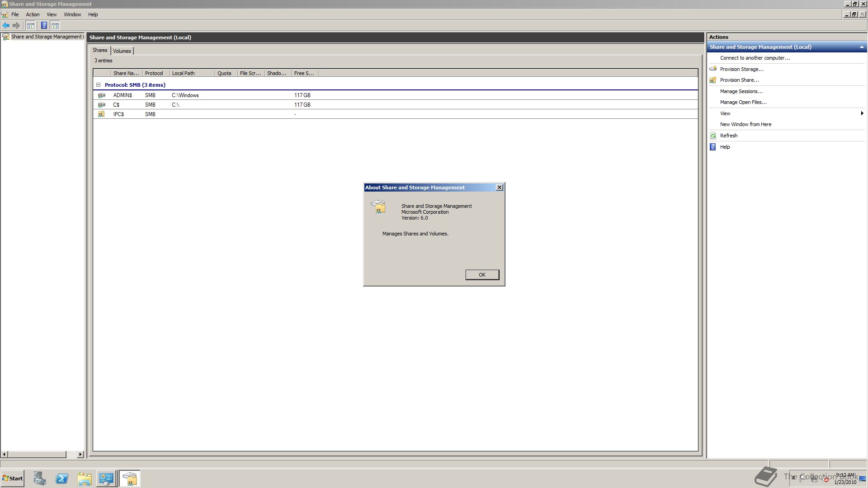
Task: Open Manage Sessions action
Action: (x=741, y=91)
